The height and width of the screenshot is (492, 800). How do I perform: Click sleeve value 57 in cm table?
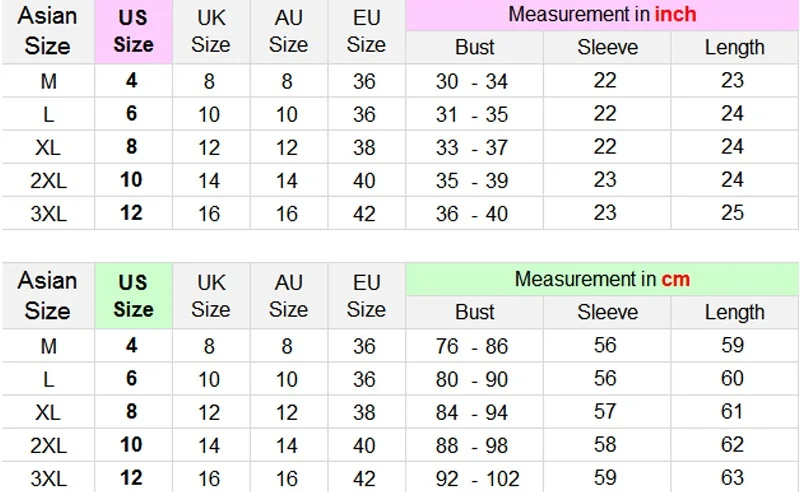click(607, 411)
